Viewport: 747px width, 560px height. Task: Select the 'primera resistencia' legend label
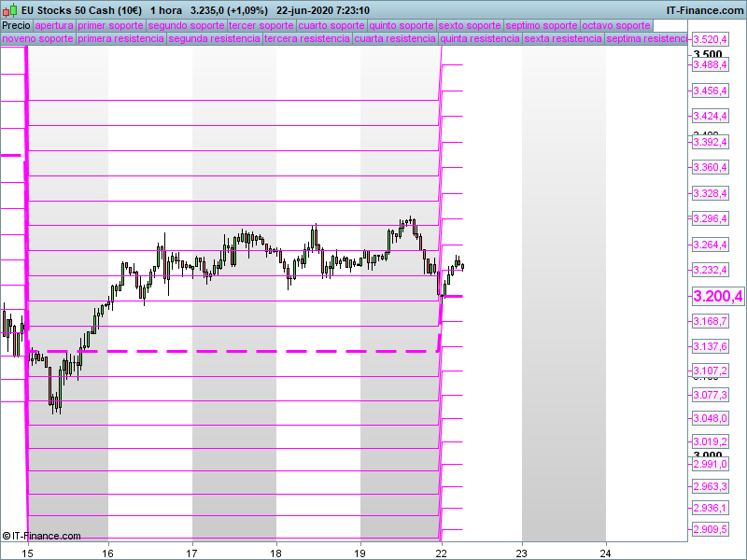tap(120, 39)
